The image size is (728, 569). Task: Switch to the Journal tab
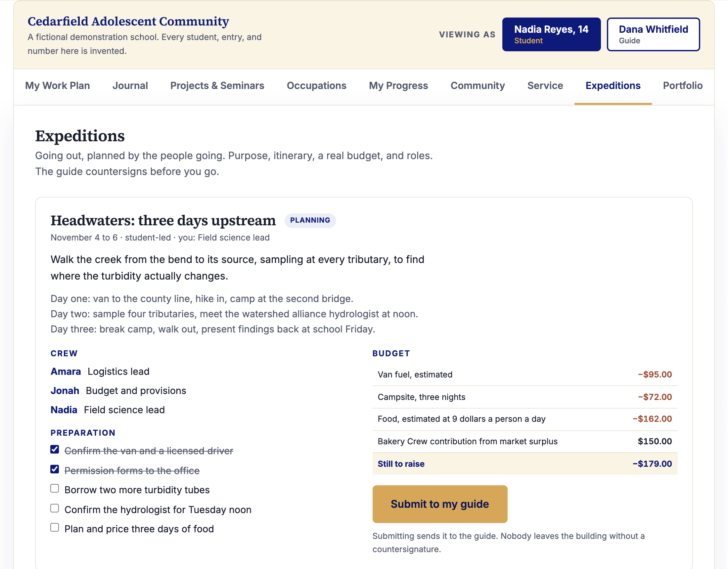[130, 86]
